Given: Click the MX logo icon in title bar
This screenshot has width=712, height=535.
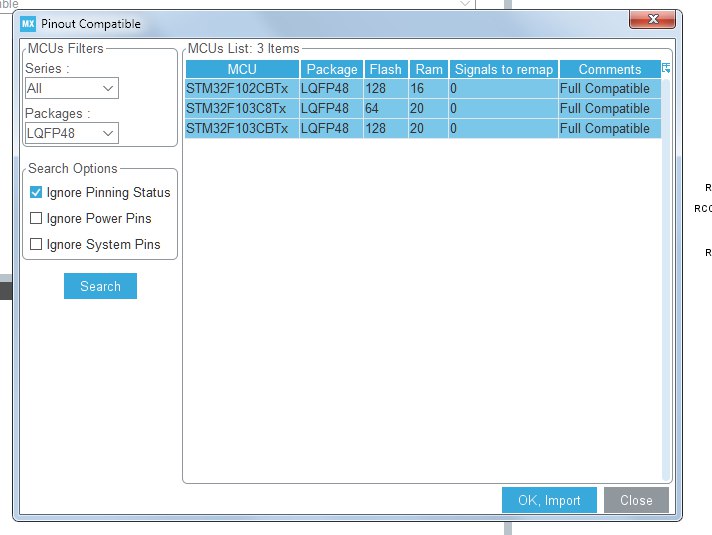Looking at the screenshot, I should (28, 24).
